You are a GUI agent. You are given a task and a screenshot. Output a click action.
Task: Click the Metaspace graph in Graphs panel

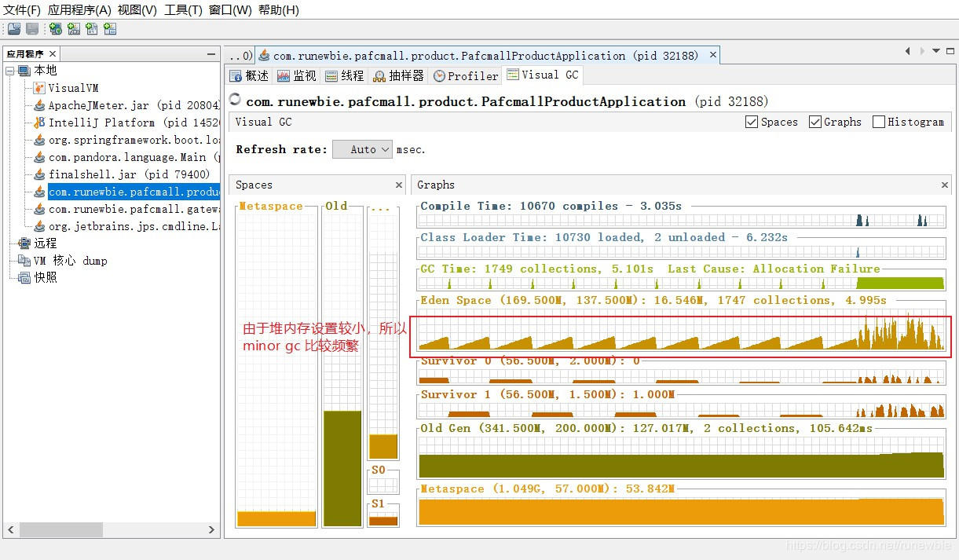click(x=682, y=511)
